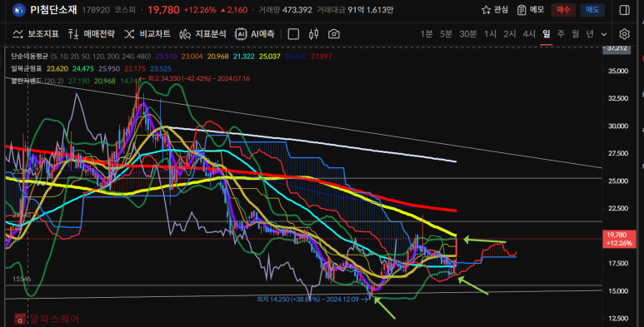Viewport: 644px width, 327px height.
Task: Open 지표분석 indicator analysis tool
Action: (203, 34)
